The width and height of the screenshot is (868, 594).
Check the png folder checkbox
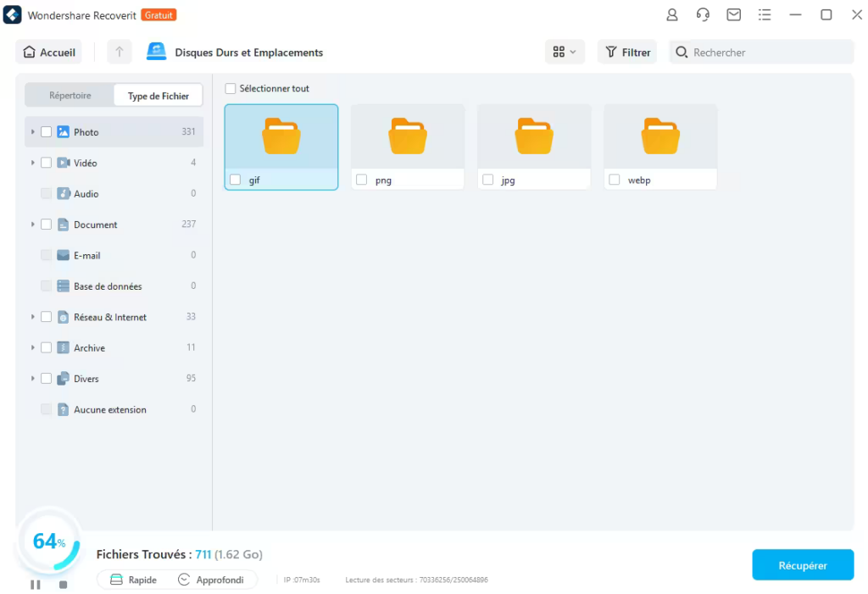pyautogui.click(x=362, y=180)
